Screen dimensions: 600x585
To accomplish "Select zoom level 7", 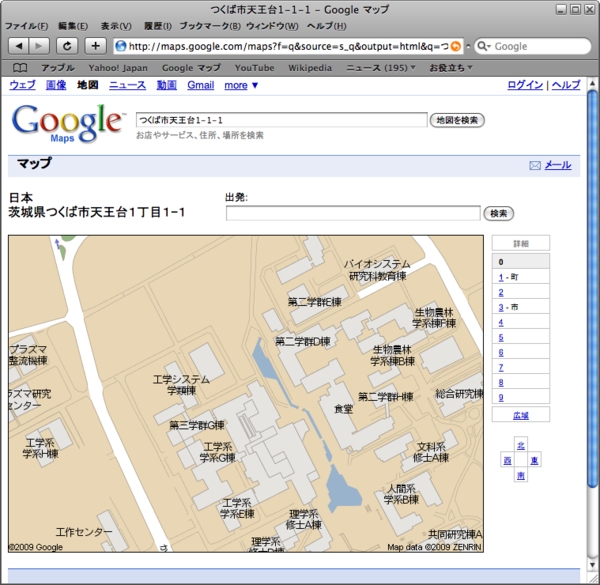I will [501, 368].
